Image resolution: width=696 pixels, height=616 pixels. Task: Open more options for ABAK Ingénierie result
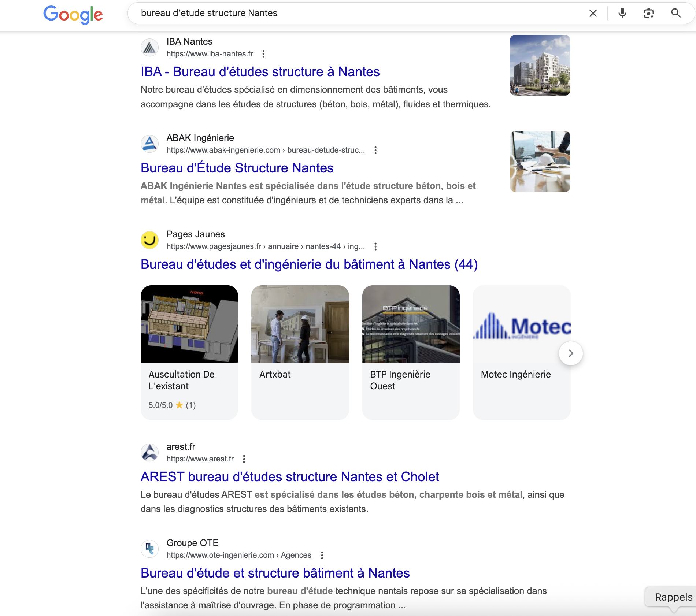[375, 150]
